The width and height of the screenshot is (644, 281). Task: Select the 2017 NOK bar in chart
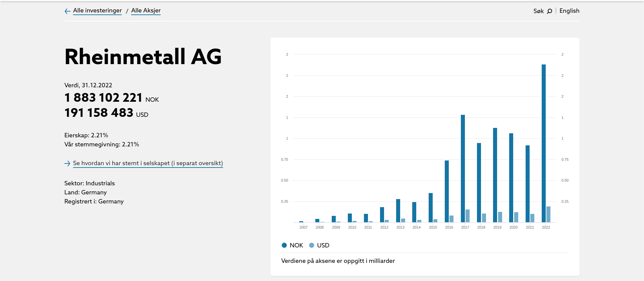coord(463,169)
